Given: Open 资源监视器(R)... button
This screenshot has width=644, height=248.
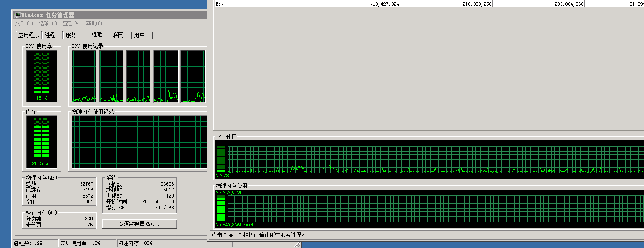Looking at the screenshot, I should pos(140,224).
